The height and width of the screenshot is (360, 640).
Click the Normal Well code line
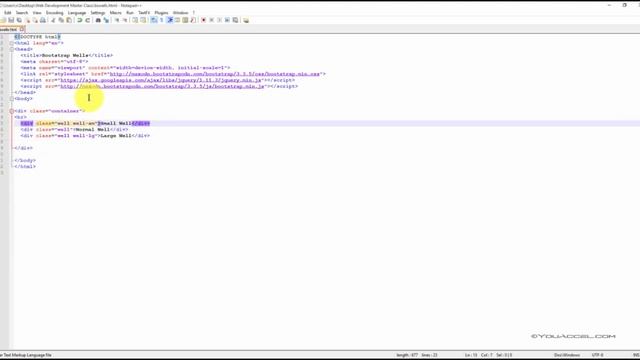pyautogui.click(x=74, y=129)
